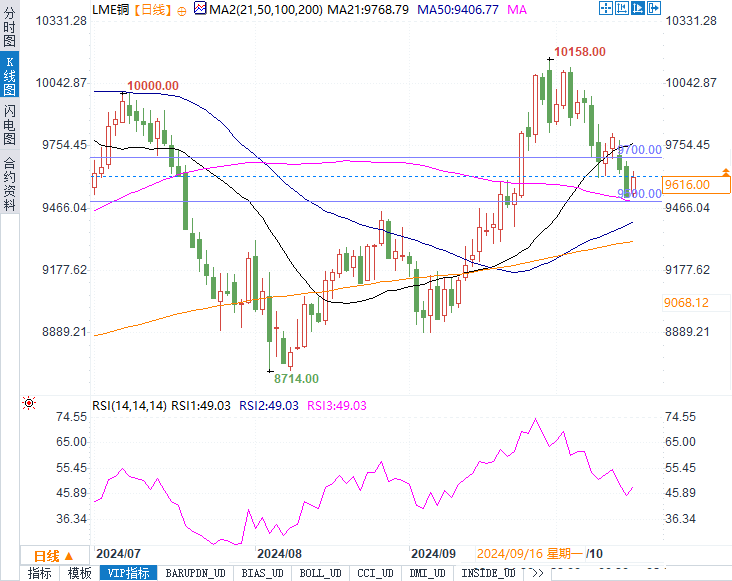Screen dimensions: 732x581
Task: Toggle the BIAS_UD indicator
Action: (x=263, y=573)
